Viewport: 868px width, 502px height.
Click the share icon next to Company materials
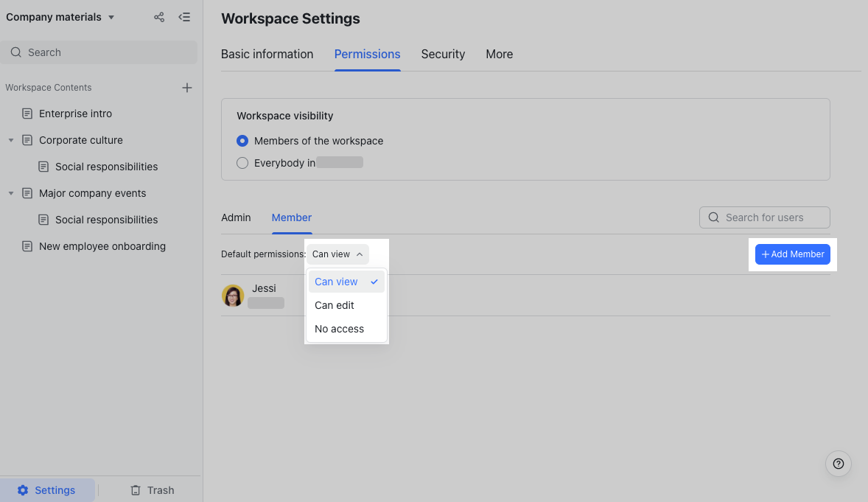point(158,16)
